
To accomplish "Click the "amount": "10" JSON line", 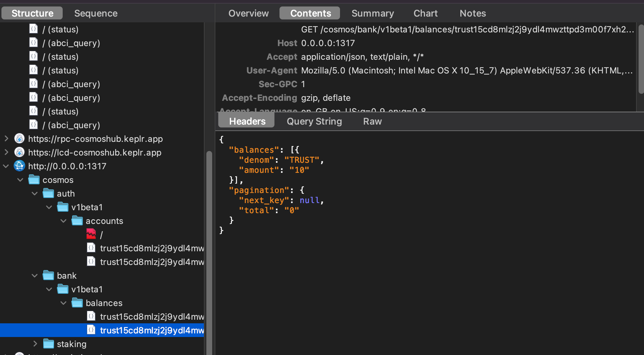I will coord(274,170).
